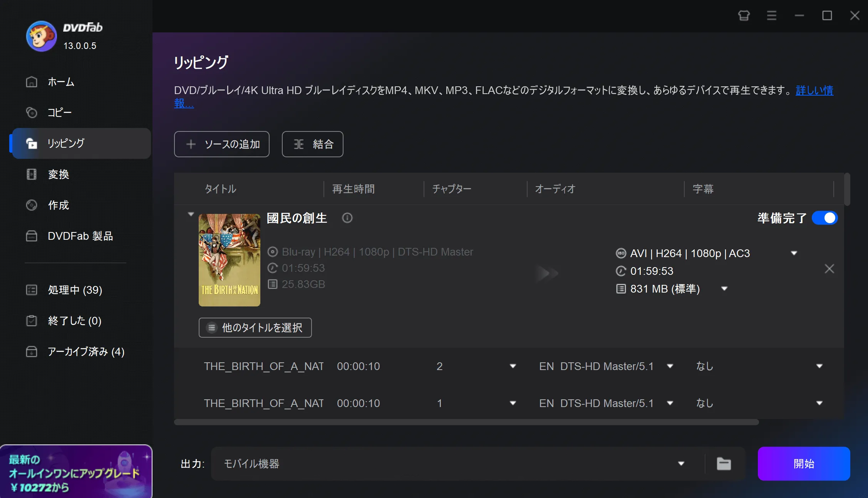Click the info icon beside 國民の創生

pos(347,218)
